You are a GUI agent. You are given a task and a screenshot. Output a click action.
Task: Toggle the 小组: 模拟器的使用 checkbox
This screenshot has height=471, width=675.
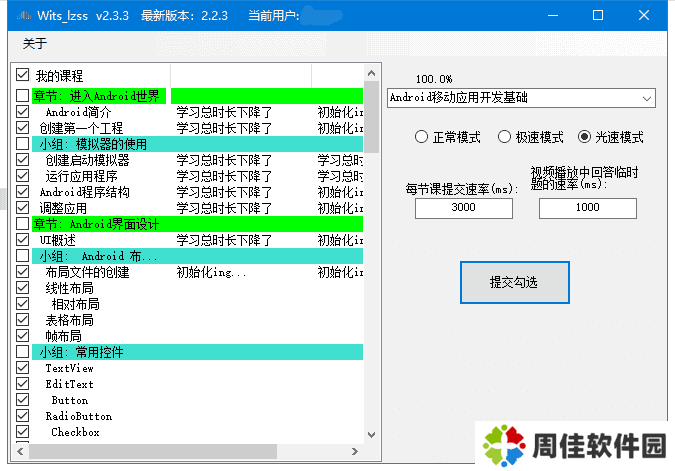tap(23, 144)
